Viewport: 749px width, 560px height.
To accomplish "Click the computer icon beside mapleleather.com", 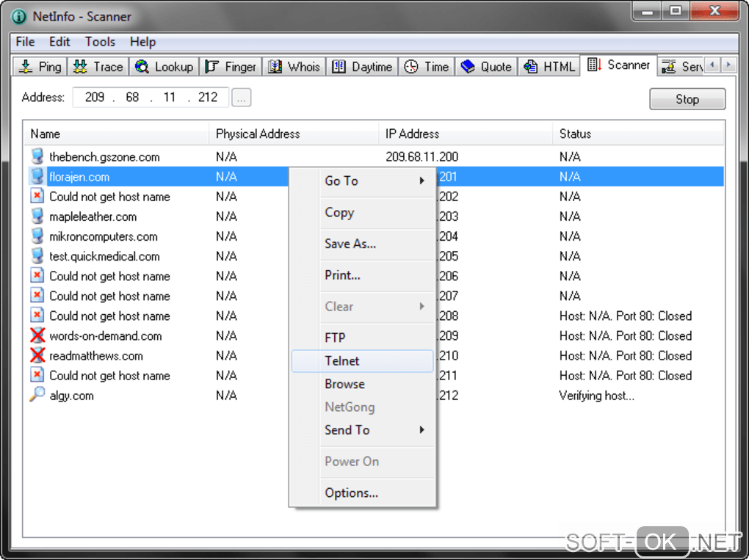I will tap(37, 217).
